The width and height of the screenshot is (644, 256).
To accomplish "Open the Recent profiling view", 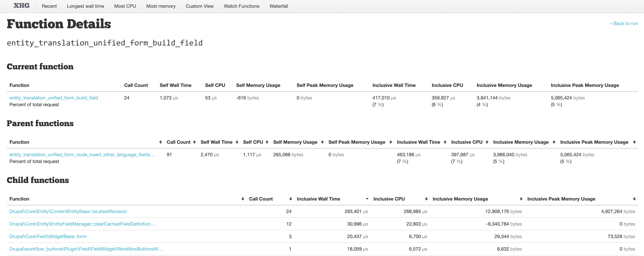I will point(49,6).
